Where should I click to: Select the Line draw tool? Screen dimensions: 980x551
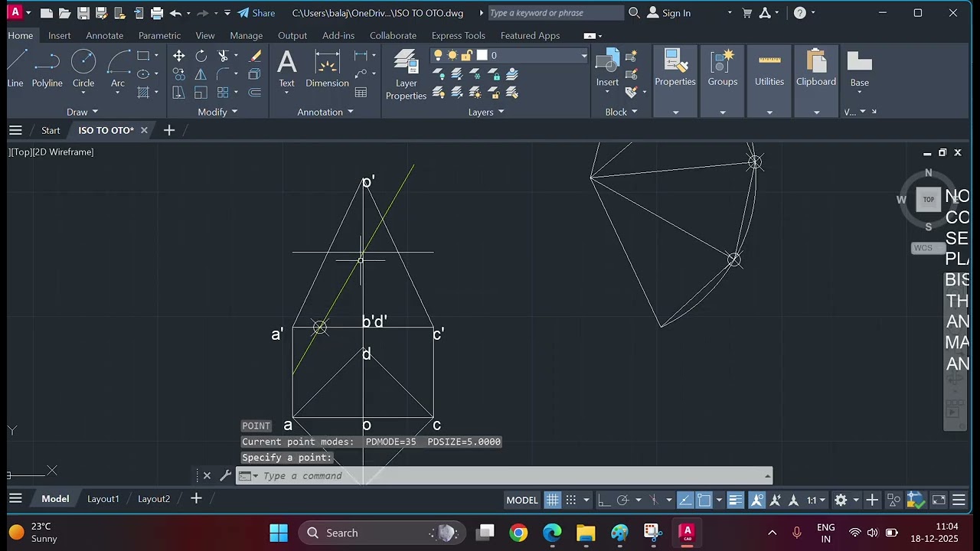coord(15,69)
